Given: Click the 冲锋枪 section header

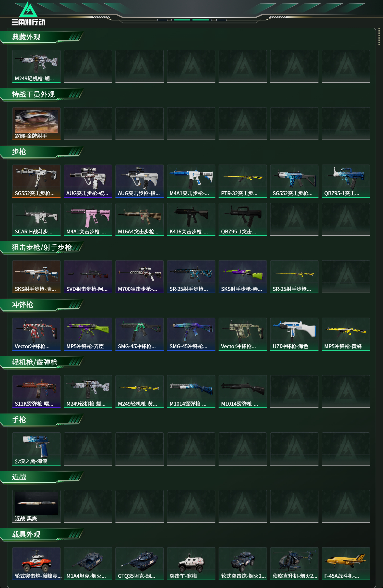Looking at the screenshot, I should coord(23,305).
